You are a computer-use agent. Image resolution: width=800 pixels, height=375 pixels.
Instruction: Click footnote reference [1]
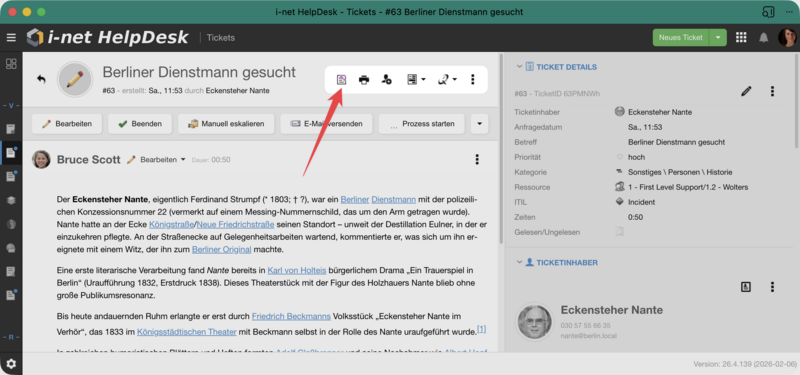tap(482, 329)
